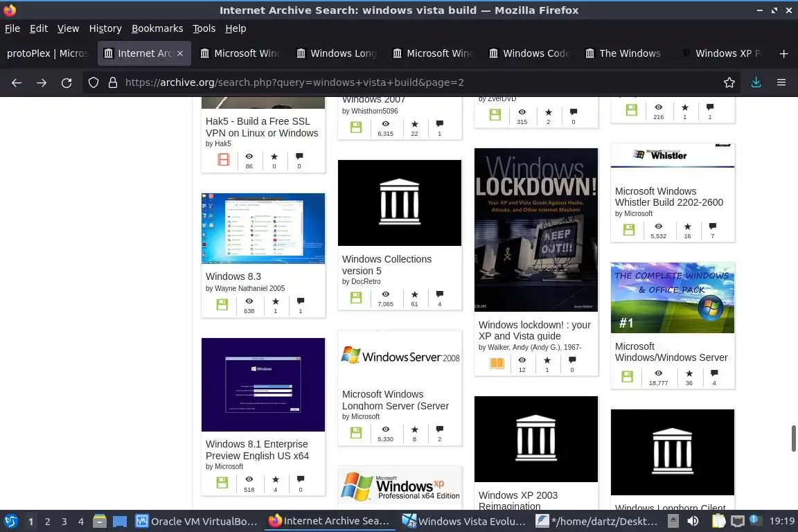
Task: Open the View menu
Action: pos(68,28)
